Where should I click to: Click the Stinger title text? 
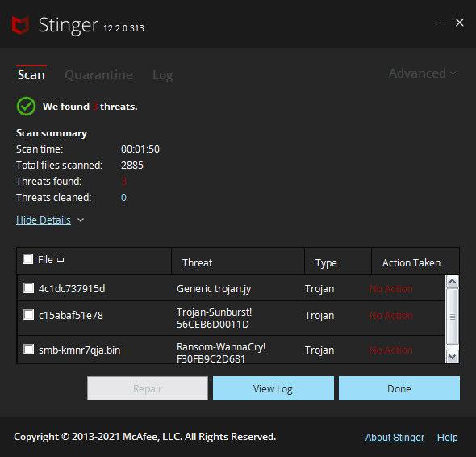[69, 26]
